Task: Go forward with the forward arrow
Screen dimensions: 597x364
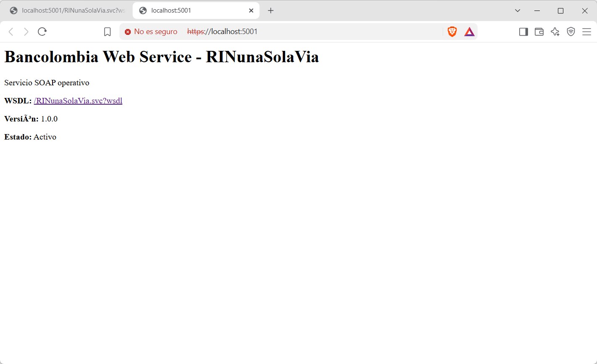Action: coord(26,32)
